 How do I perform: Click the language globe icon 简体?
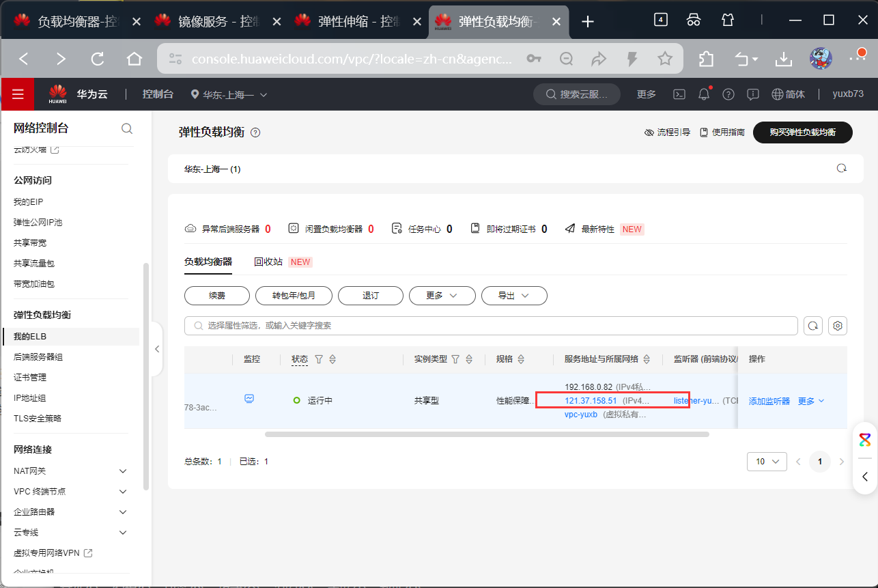[788, 94]
